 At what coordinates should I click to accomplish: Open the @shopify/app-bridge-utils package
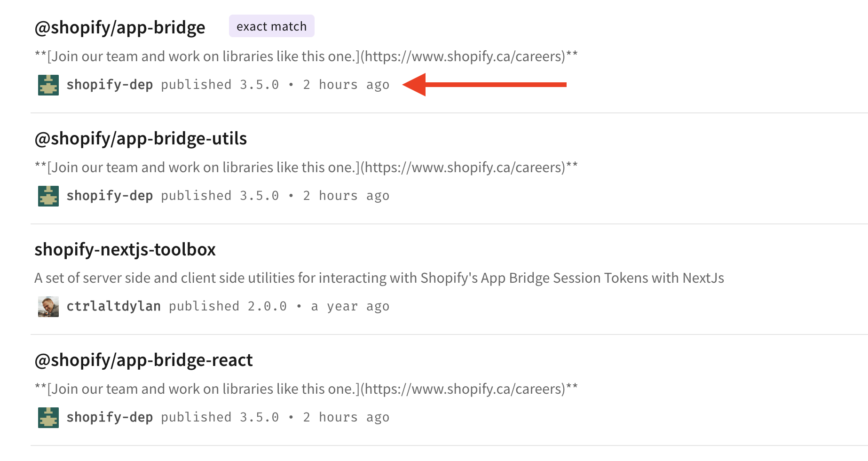[x=141, y=138]
